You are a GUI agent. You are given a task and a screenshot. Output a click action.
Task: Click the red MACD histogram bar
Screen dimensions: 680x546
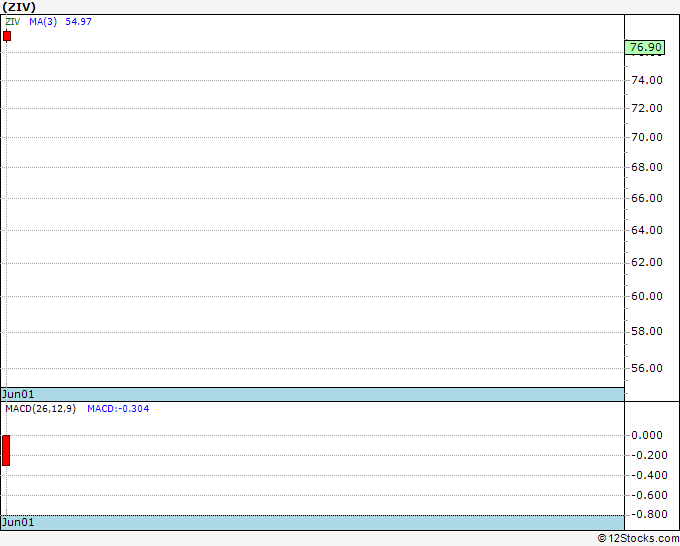pyautogui.click(x=6, y=451)
